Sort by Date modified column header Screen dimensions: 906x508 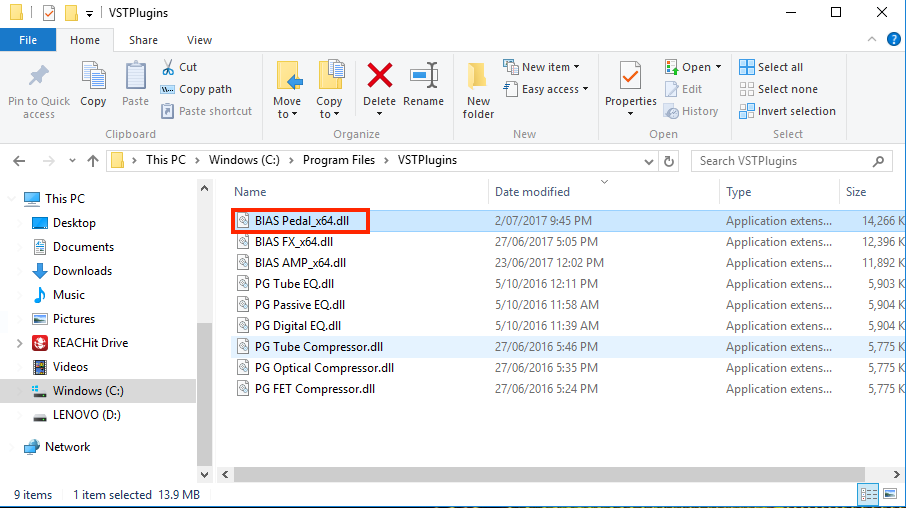[x=532, y=192]
